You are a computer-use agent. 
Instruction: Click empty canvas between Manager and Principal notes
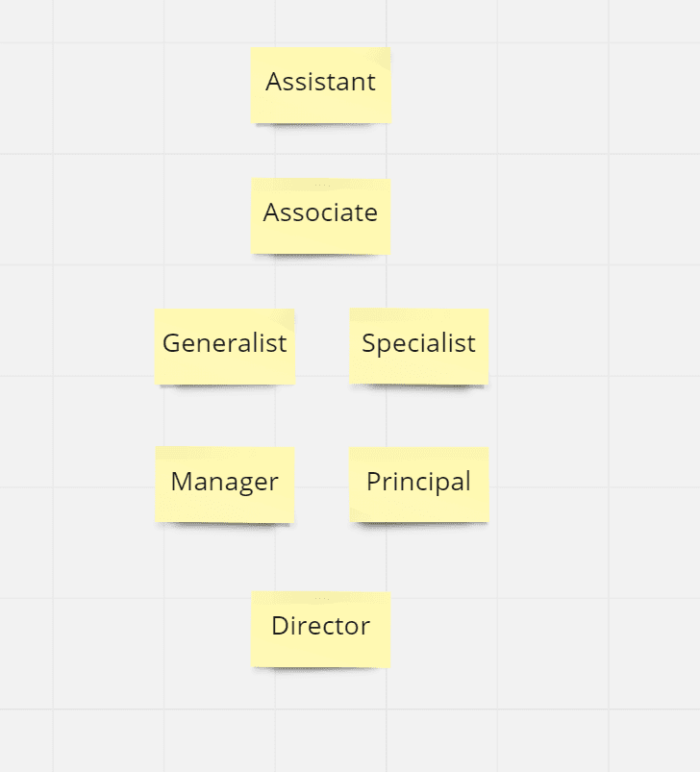[x=322, y=484]
